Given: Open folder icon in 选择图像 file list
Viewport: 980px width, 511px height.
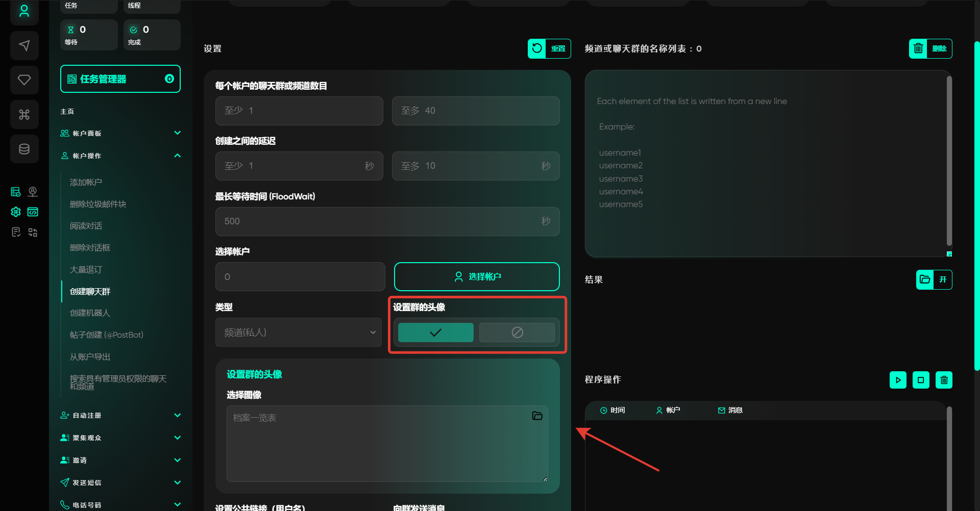Looking at the screenshot, I should pyautogui.click(x=537, y=416).
